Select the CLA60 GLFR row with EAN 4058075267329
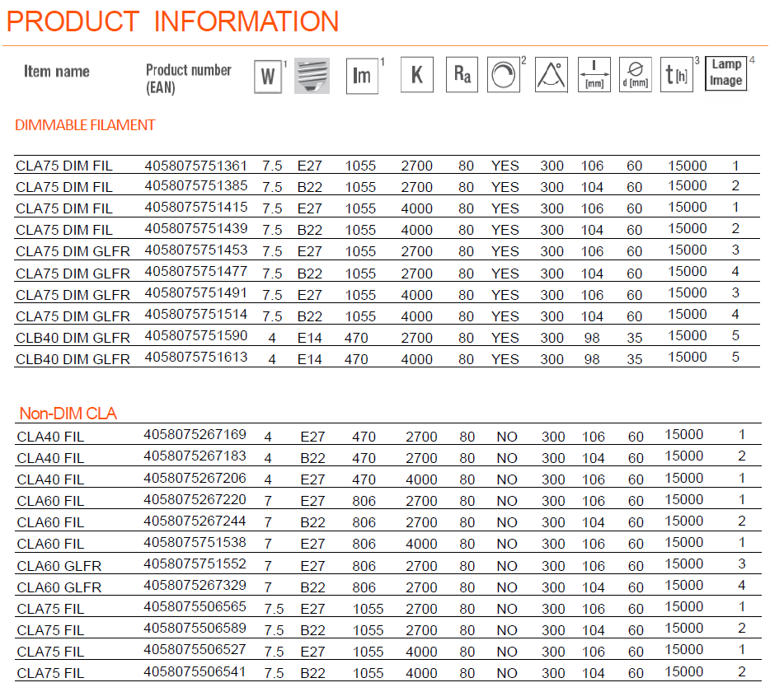Screen dimensions: 784x692 [x=59, y=587]
